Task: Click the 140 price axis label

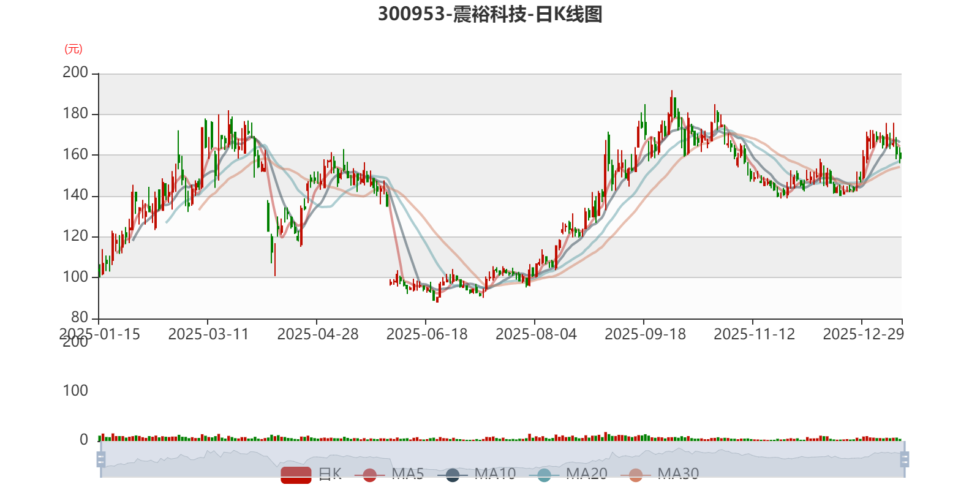Action: pos(75,195)
